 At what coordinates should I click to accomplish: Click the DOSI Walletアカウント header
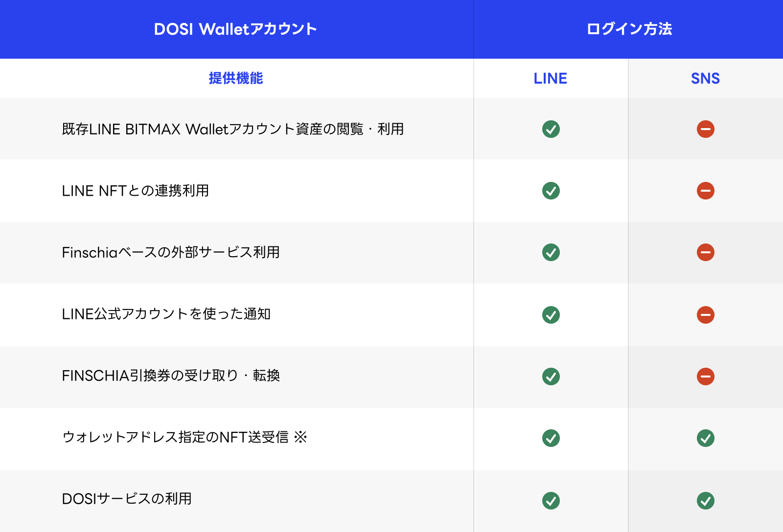coord(235,29)
